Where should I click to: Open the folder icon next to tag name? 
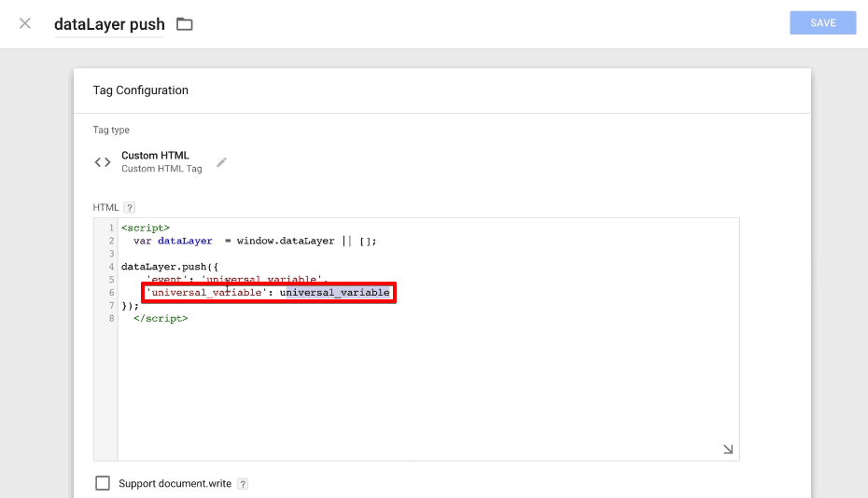pos(185,24)
